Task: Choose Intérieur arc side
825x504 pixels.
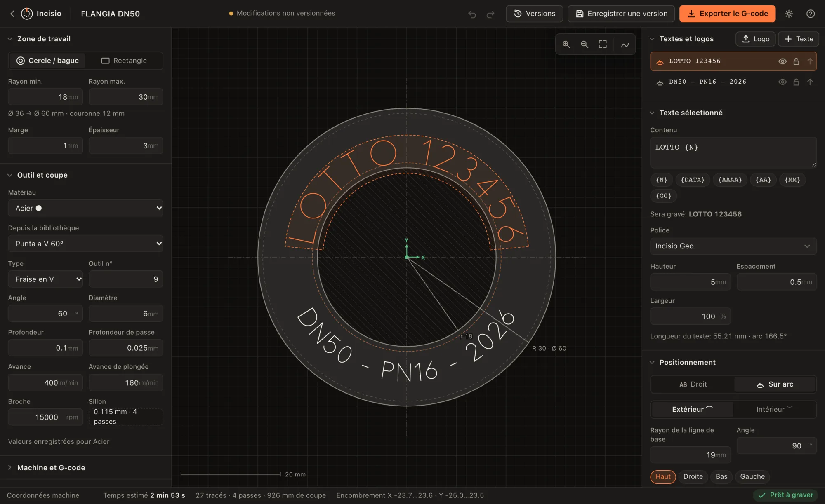Action: 775,409
